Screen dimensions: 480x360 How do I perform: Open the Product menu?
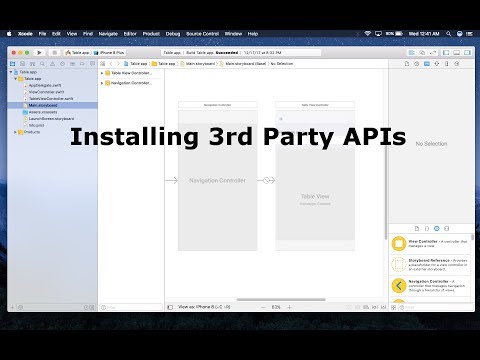151,34
